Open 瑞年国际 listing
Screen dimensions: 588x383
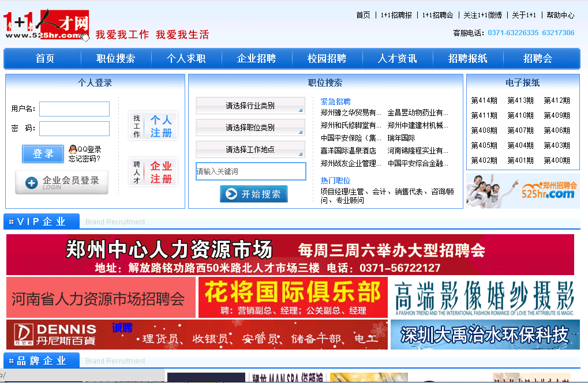click(x=401, y=138)
